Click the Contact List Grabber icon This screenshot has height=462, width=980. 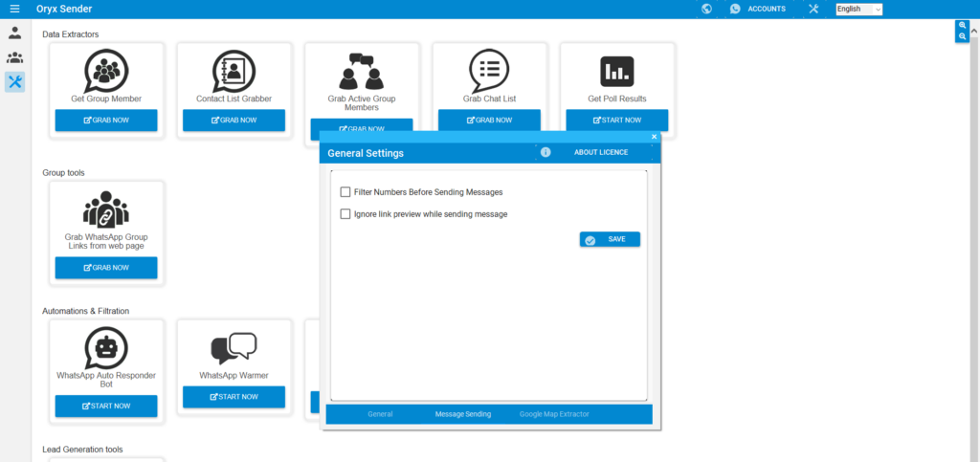pyautogui.click(x=234, y=71)
